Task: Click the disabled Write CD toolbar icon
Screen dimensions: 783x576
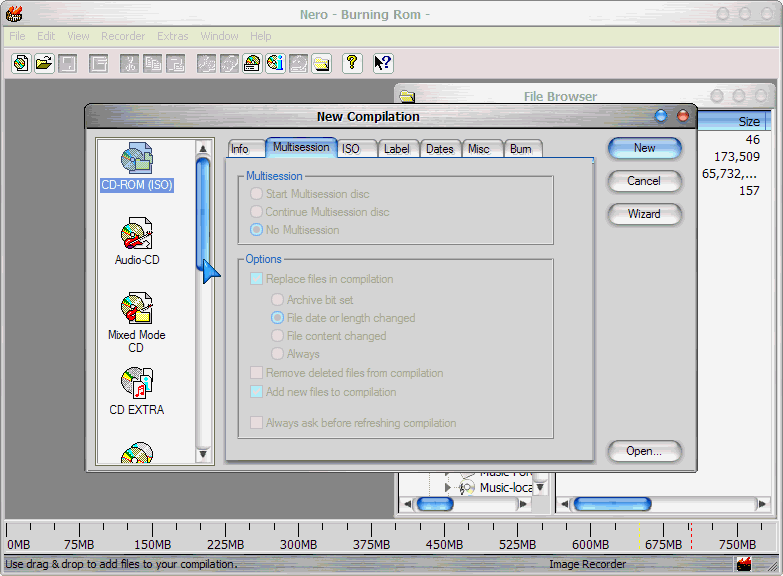Action: point(206,63)
